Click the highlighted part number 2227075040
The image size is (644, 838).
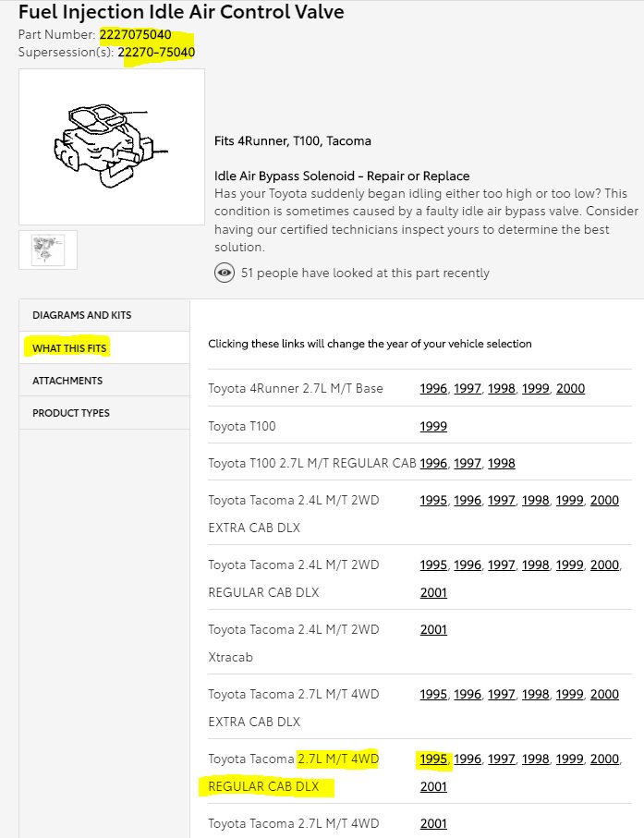point(135,35)
